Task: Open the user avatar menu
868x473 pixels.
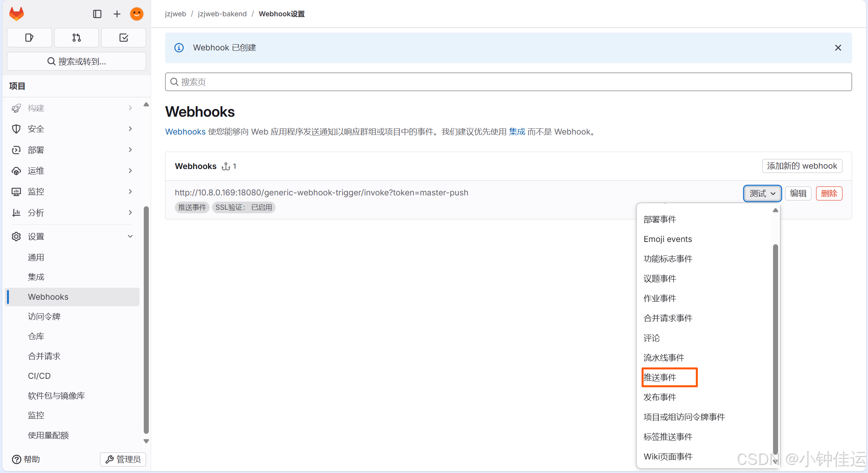Action: [136, 14]
